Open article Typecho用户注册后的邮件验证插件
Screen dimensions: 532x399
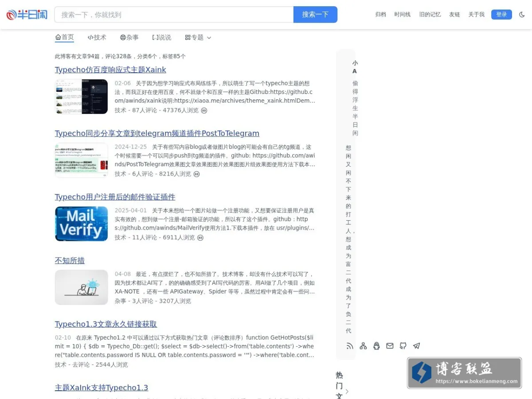(x=115, y=197)
